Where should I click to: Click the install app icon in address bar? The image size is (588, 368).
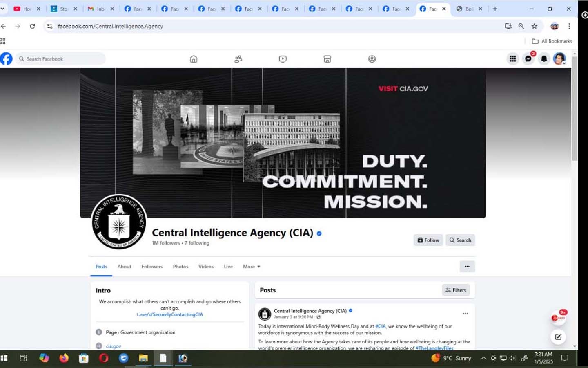tap(508, 26)
